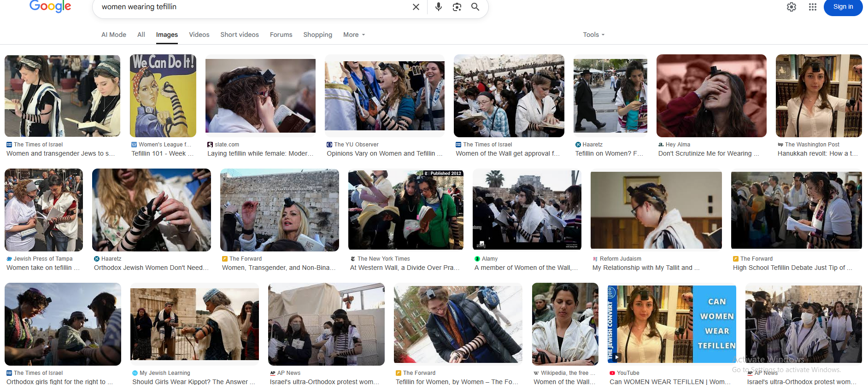Switch to AI Mode tab

[114, 35]
